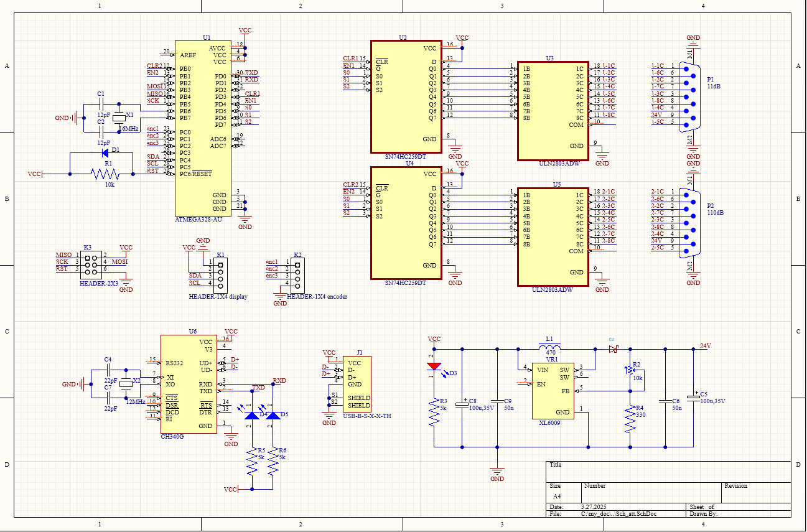Select the X1 16MHz crystal symbol
Screen dimensions: 807x532
coord(120,115)
